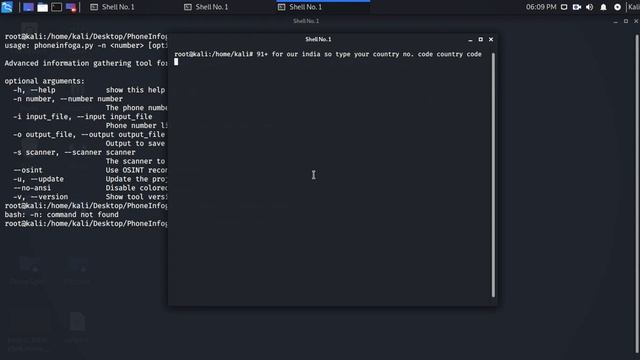The width and height of the screenshot is (640, 360).
Task: Click '-o output_file, --output output_file' line
Action: tap(89, 134)
